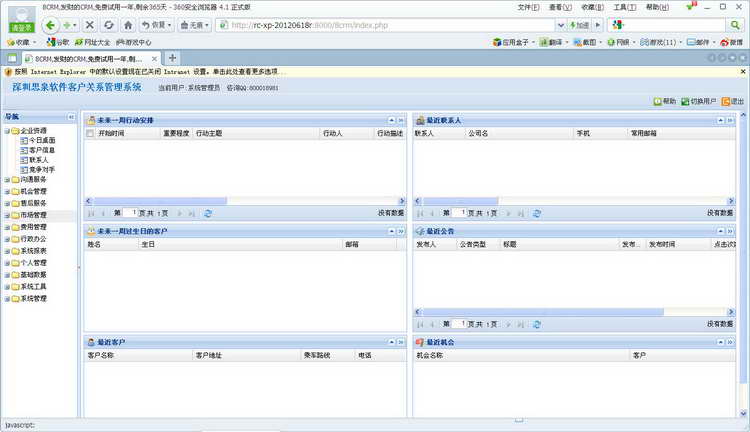Expand the 市场管理 folder

(7, 215)
